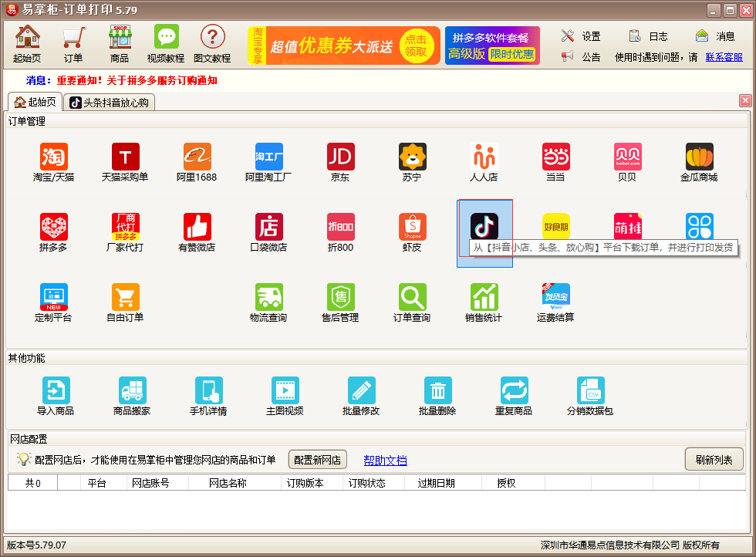The image size is (756, 557).
Task: Open 批量删除 batch delete tool
Action: tap(438, 397)
